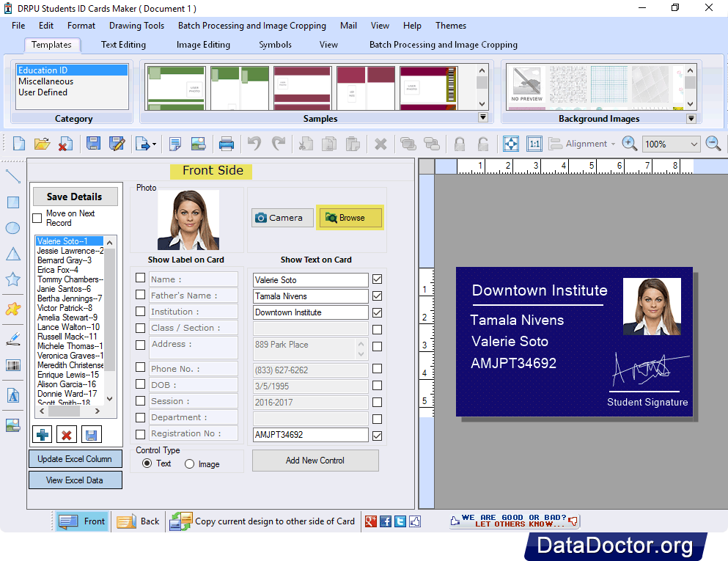Check Show Label for Name
Image resolution: width=728 pixels, height=561 pixels.
140,278
